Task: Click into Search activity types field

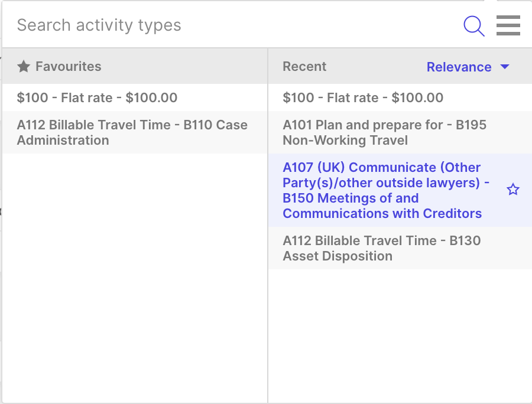Action: click(231, 25)
